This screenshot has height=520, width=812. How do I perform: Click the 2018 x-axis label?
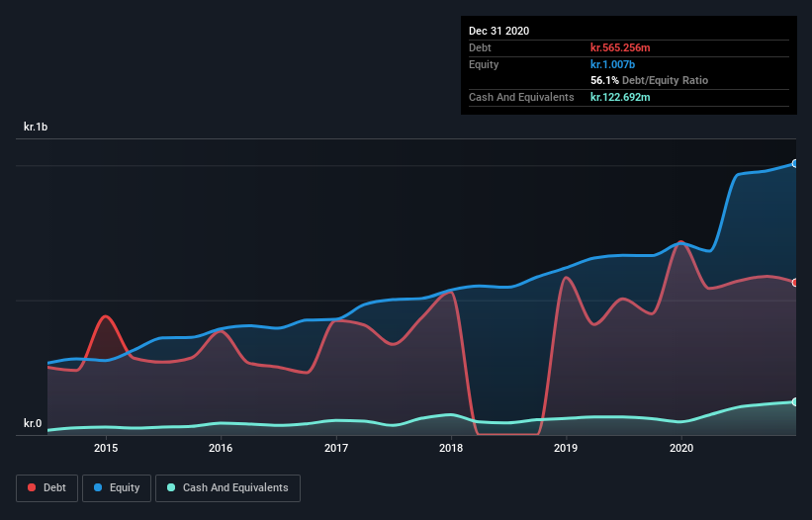[451, 448]
